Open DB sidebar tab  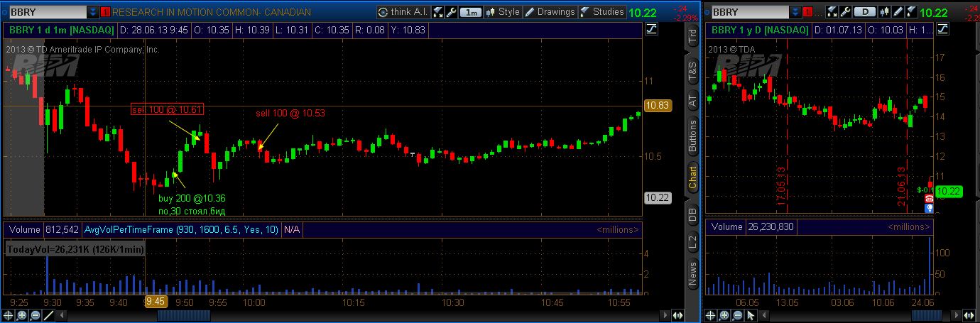pyautogui.click(x=692, y=213)
